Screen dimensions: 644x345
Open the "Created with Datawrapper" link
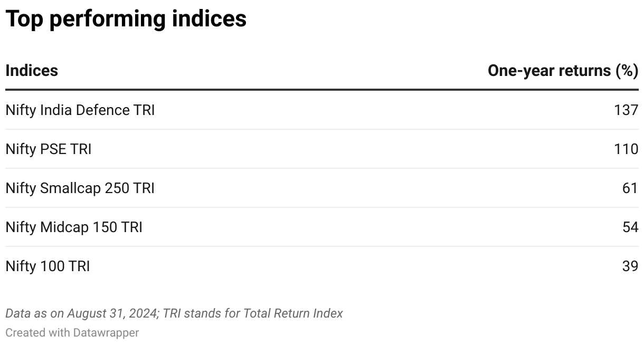pyautogui.click(x=72, y=333)
